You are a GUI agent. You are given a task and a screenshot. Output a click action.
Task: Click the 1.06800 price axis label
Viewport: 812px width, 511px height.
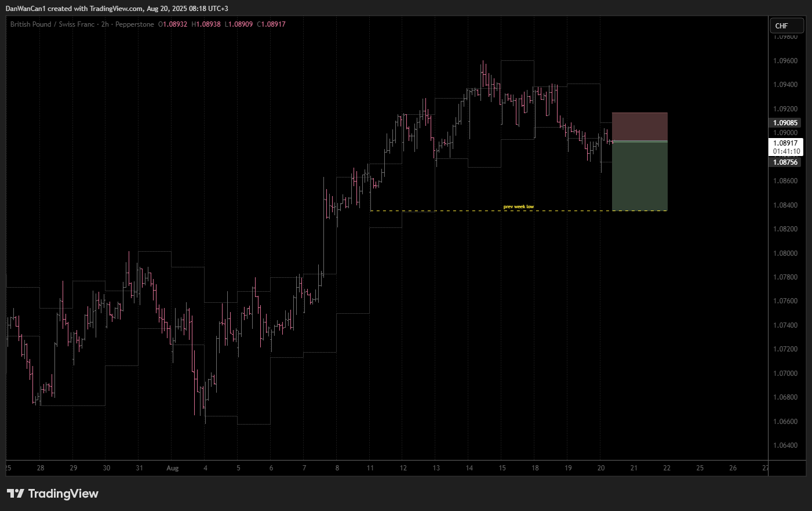pyautogui.click(x=785, y=397)
